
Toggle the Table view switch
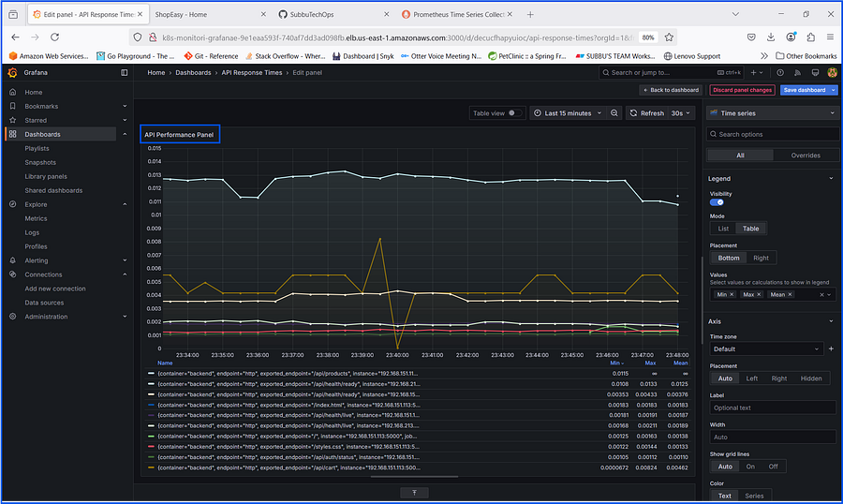tap(514, 113)
